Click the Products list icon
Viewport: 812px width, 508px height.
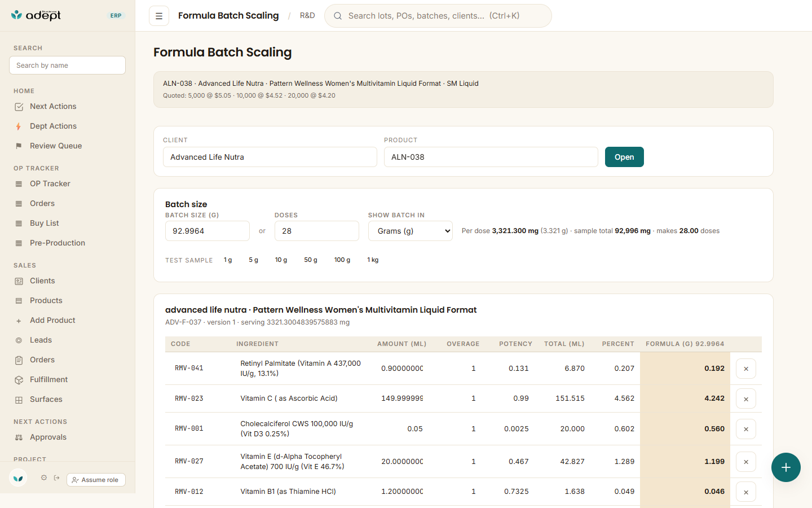click(x=19, y=301)
